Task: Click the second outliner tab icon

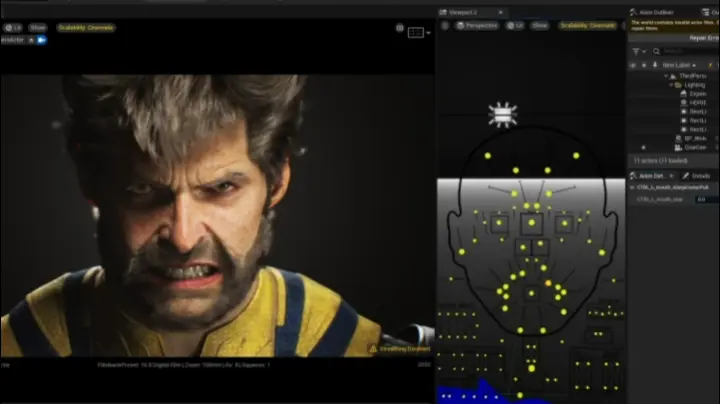Action: (x=705, y=12)
